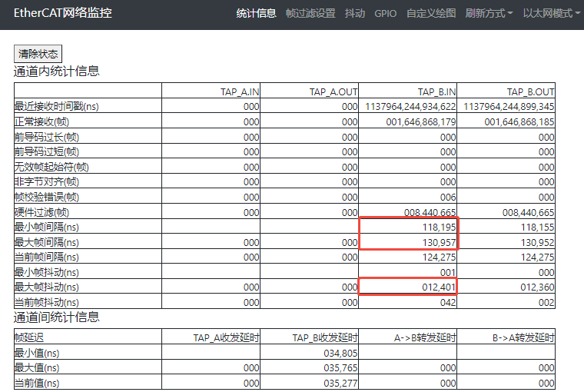Click max jitter value 012,360
Screen dimensions: 584x392
(x=537, y=287)
